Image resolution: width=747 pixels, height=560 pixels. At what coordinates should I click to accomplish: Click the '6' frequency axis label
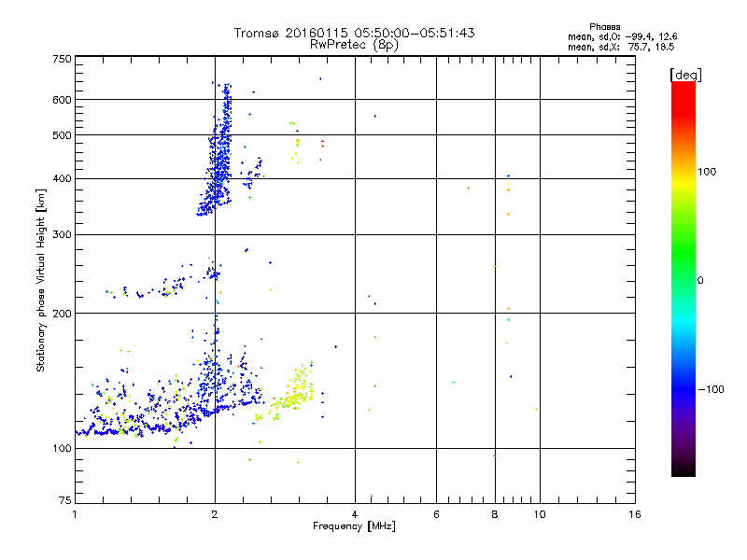coord(436,514)
